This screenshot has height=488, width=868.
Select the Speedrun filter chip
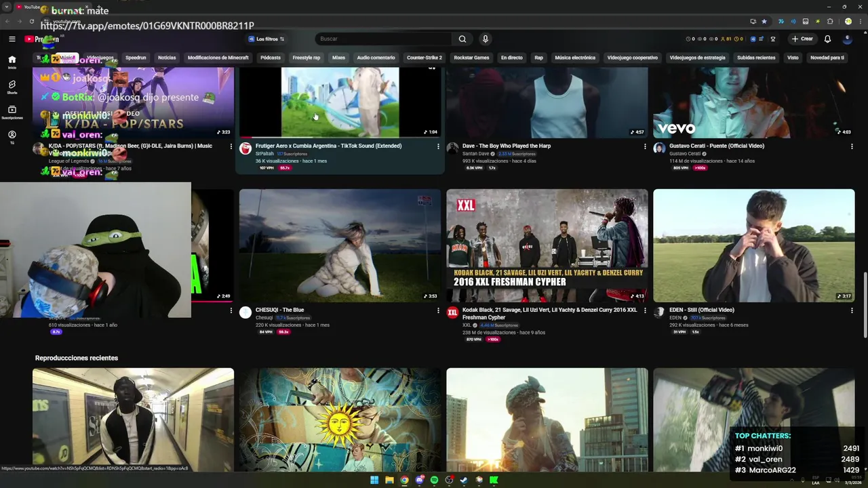tap(136, 58)
